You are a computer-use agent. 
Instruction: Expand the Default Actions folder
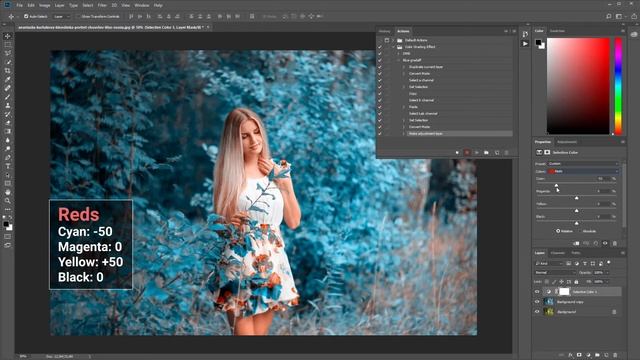pyautogui.click(x=393, y=40)
